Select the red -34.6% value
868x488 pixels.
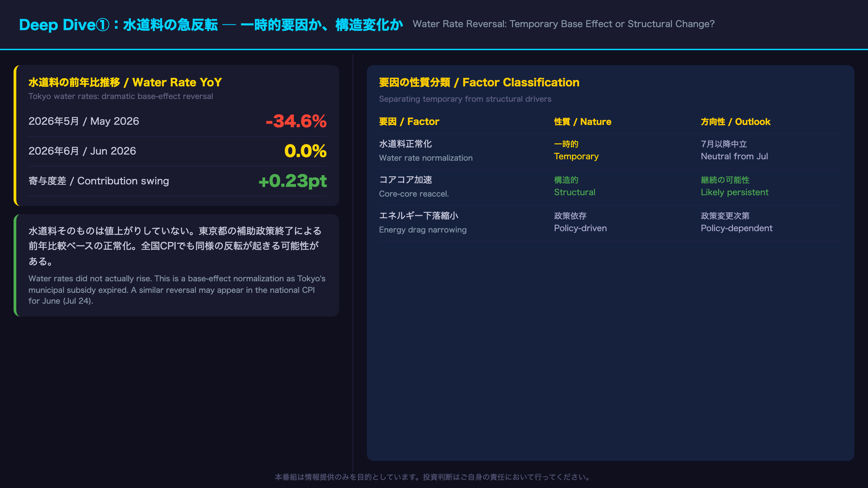click(296, 121)
